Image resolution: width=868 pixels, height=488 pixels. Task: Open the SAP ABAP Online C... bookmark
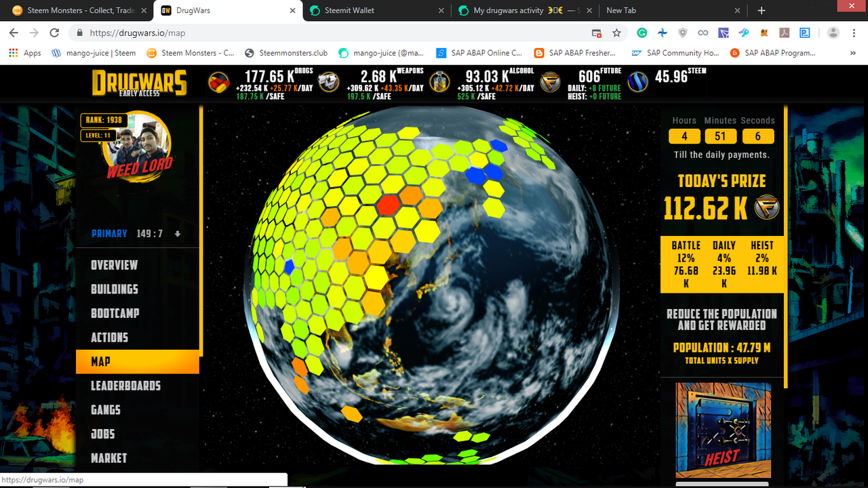coord(479,53)
